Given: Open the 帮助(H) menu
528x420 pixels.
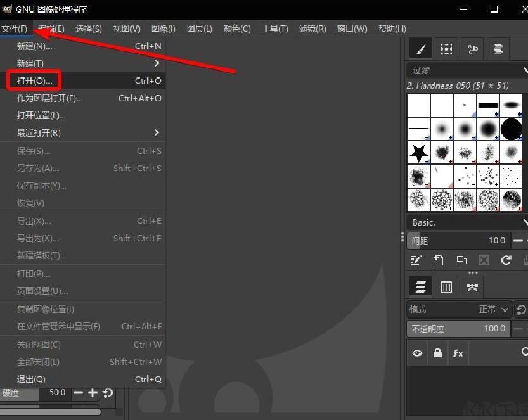Looking at the screenshot, I should click(392, 29).
